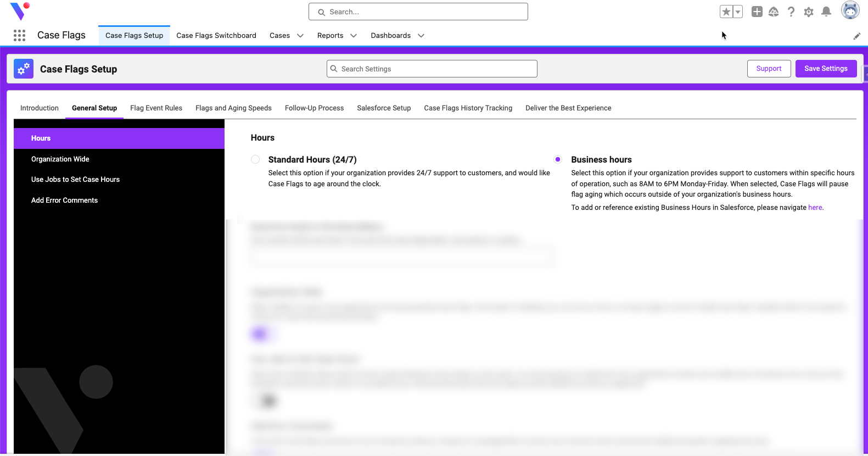Open the global actions plus icon
The width and height of the screenshot is (868, 456).
(757, 12)
